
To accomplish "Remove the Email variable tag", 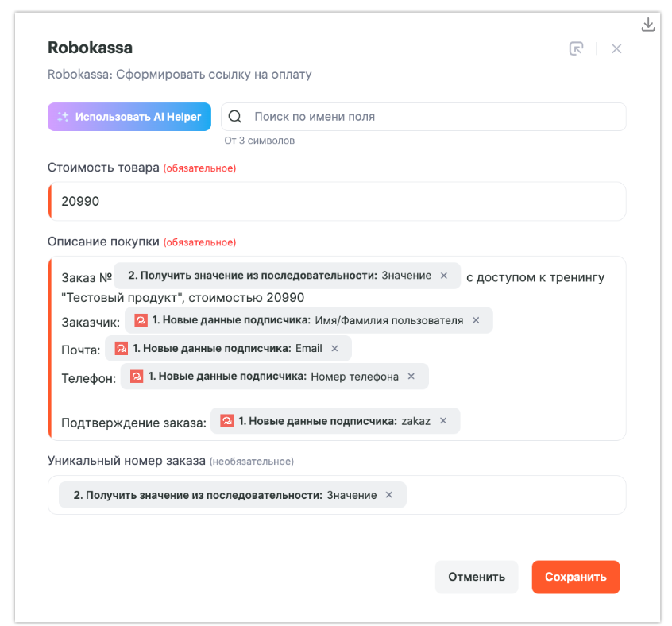I will (334, 348).
